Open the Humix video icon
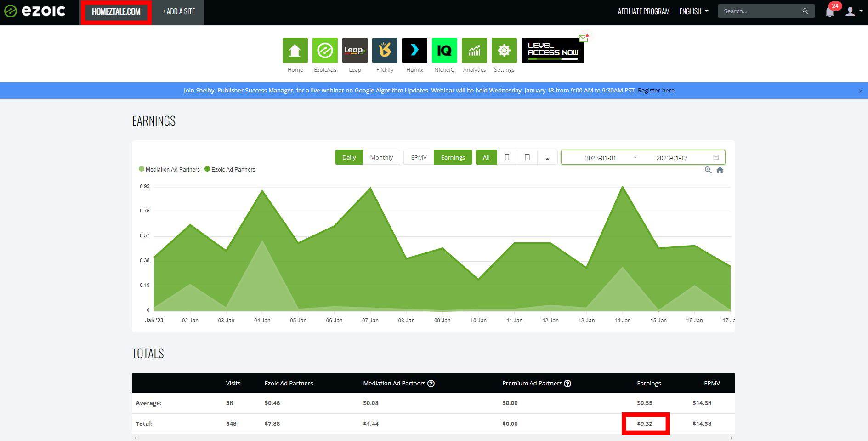The image size is (868, 441). point(414,51)
